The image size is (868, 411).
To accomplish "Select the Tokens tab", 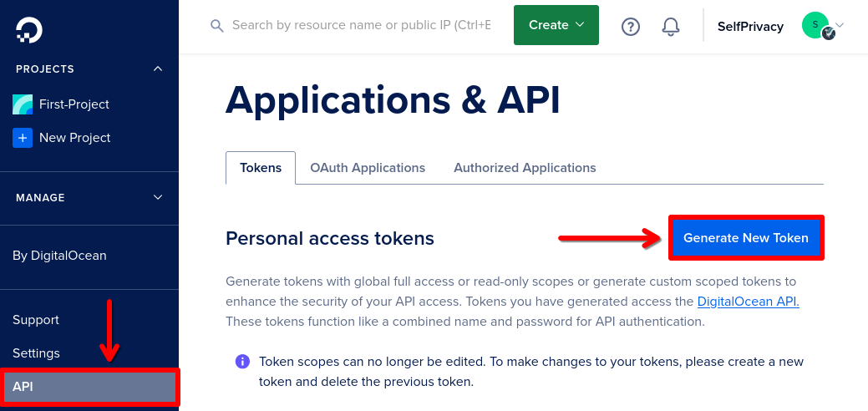I will pyautogui.click(x=261, y=168).
